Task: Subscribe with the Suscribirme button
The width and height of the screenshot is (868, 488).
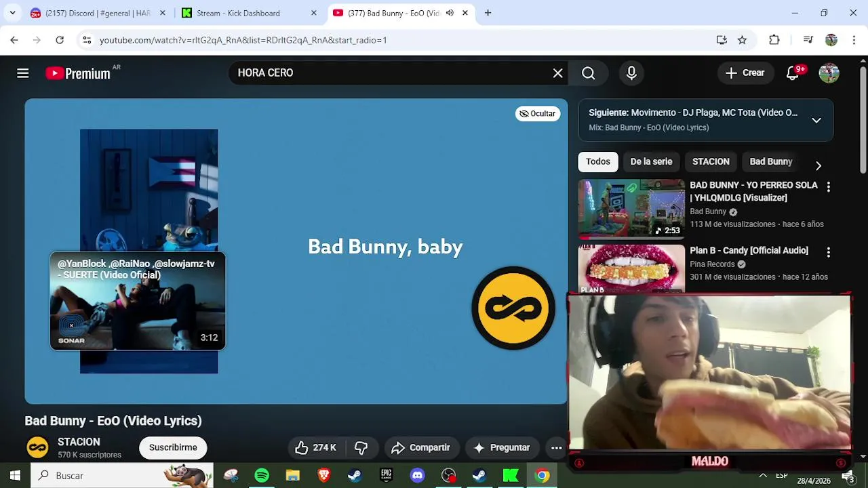Action: click(173, 447)
